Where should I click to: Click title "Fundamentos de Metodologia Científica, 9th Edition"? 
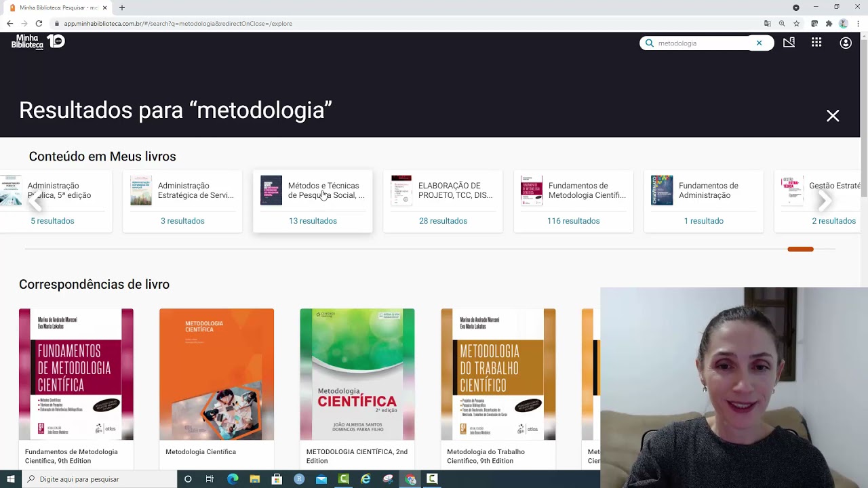[x=71, y=456]
